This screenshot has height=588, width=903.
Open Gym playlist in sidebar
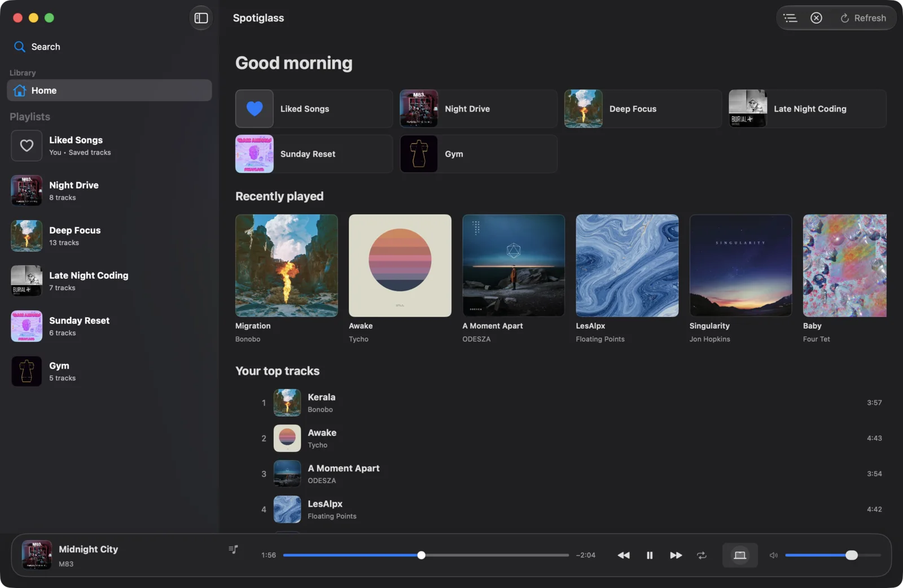109,371
